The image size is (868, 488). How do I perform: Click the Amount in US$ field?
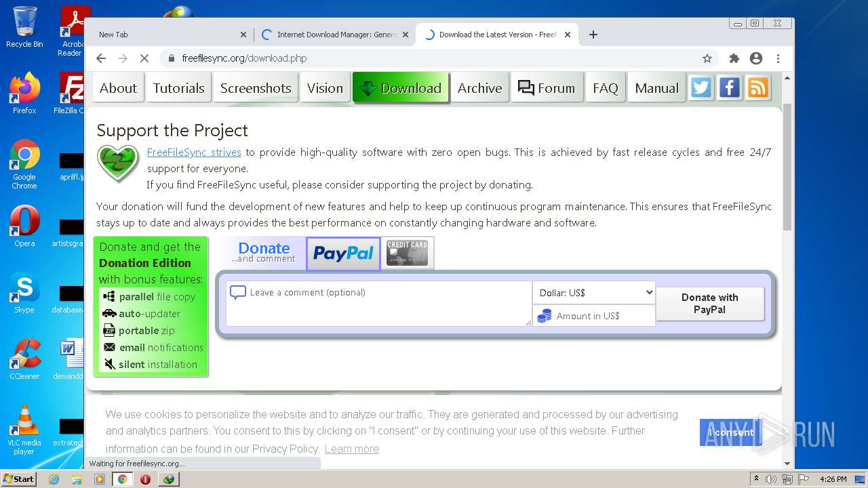[594, 316]
